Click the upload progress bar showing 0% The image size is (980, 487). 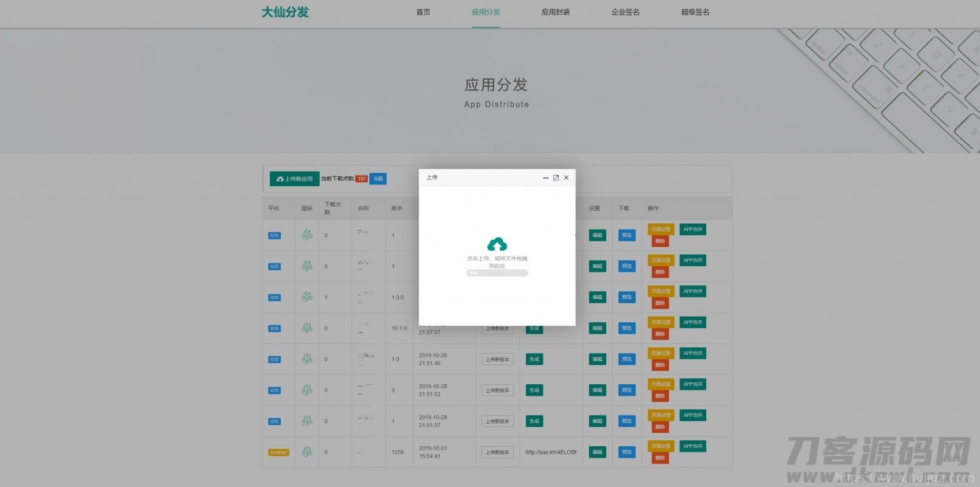point(497,273)
